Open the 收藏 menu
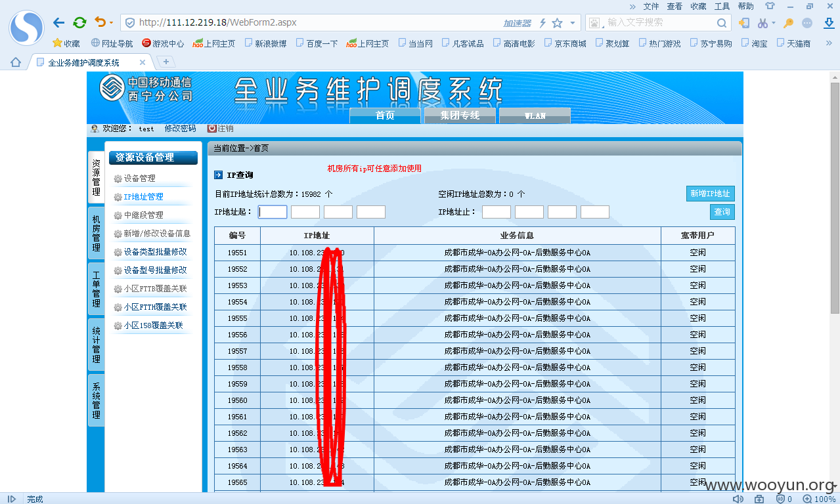The height and width of the screenshot is (504, 840). click(x=698, y=6)
